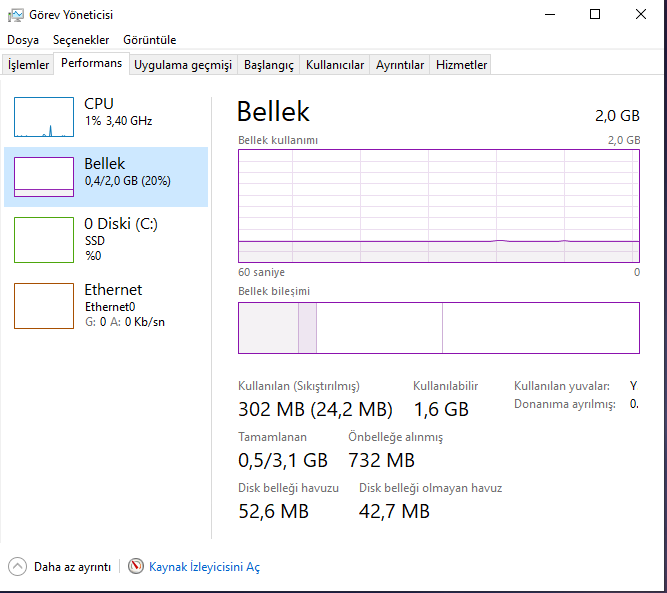The height and width of the screenshot is (593, 667).
Task: Open the Seçenekler menu
Action: pyautogui.click(x=81, y=40)
